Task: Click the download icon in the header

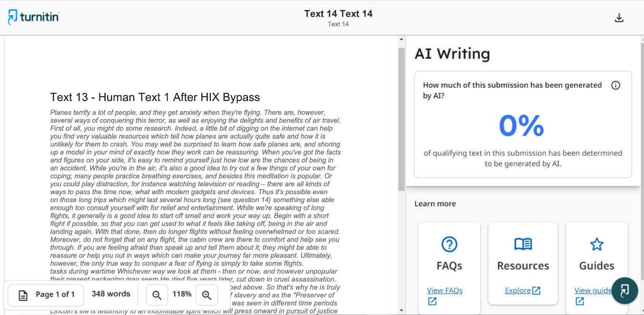Action: [x=619, y=18]
